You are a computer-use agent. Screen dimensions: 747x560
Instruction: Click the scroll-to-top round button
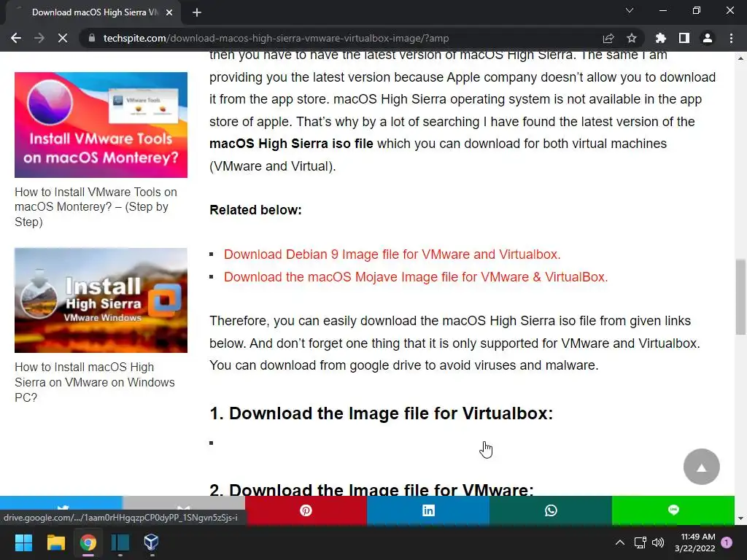(x=701, y=467)
